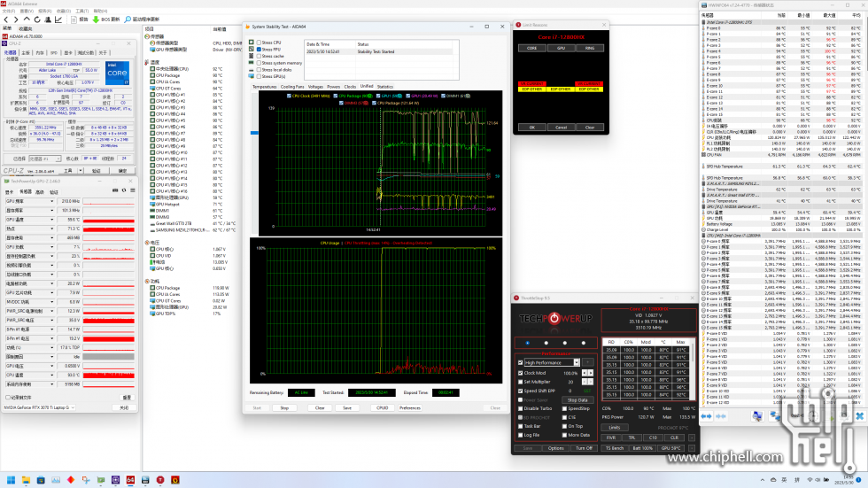Click the AIDA64 forward navigation arrow
The image size is (868, 488).
click(16, 19)
